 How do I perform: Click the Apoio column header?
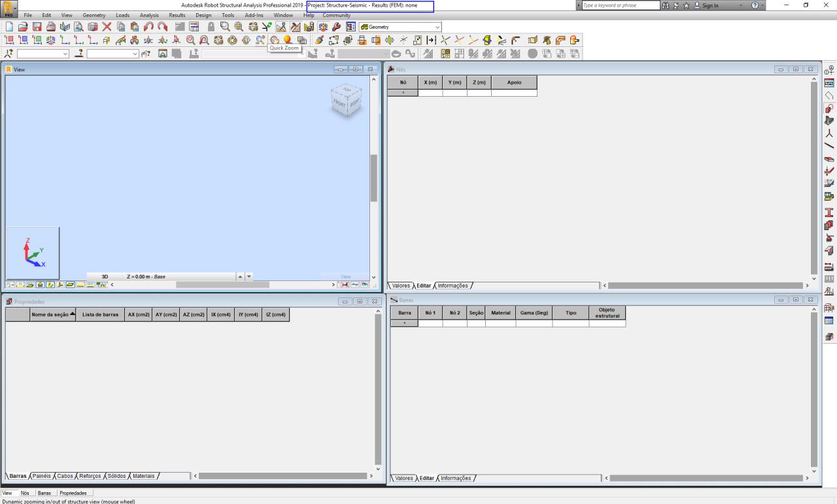click(514, 82)
